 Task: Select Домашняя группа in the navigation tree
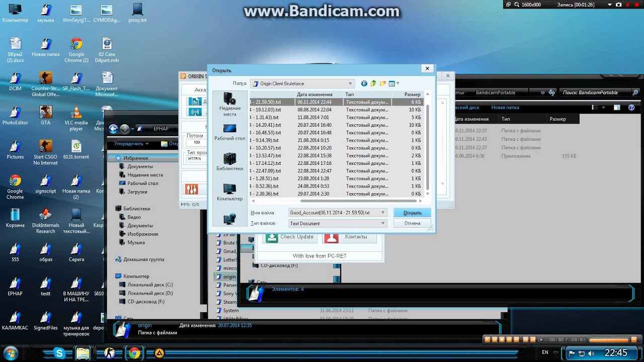143,259
